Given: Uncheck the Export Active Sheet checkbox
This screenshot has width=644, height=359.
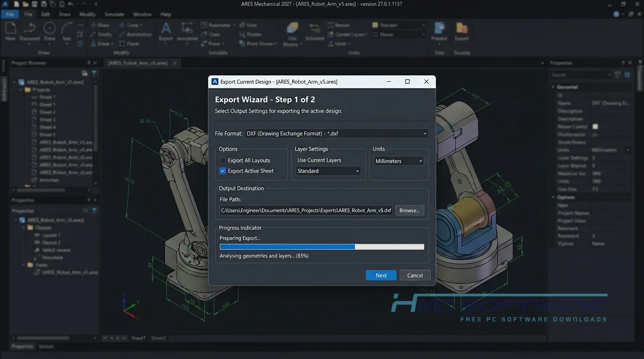Looking at the screenshot, I should point(223,171).
